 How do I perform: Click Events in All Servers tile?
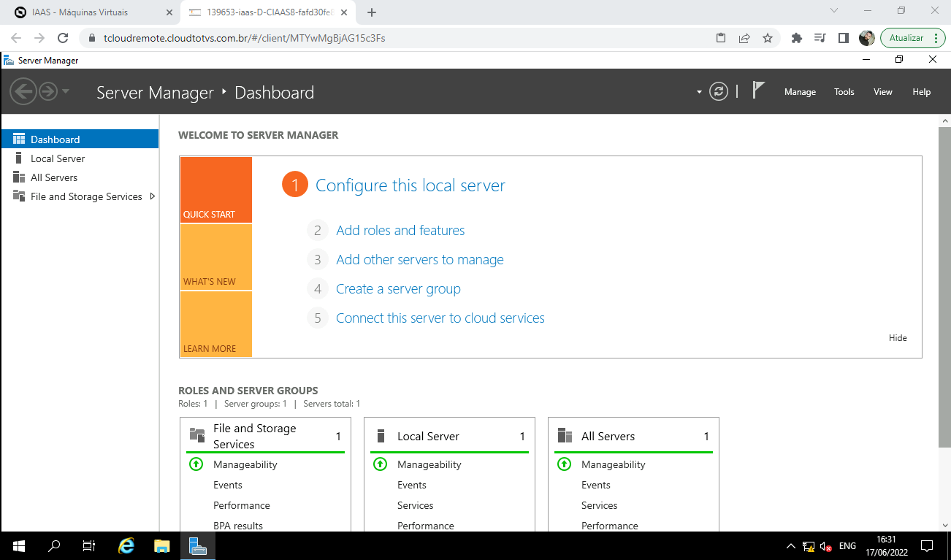(596, 485)
